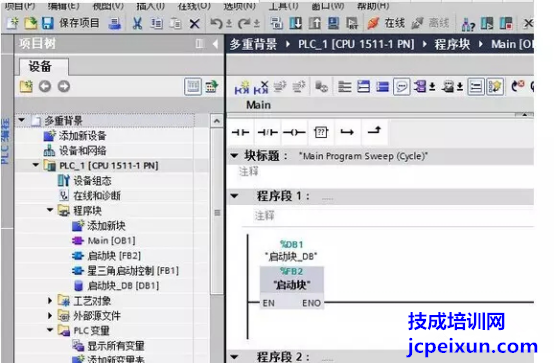The width and height of the screenshot is (554, 363).
Task: Click the delete X icon beside paste
Action: [x=194, y=24]
